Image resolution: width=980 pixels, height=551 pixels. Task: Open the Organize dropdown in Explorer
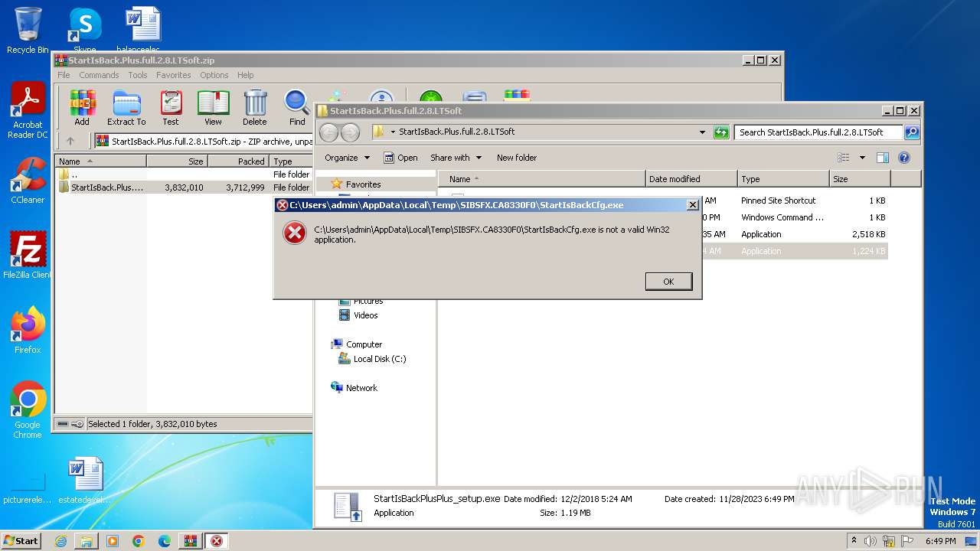[348, 158]
